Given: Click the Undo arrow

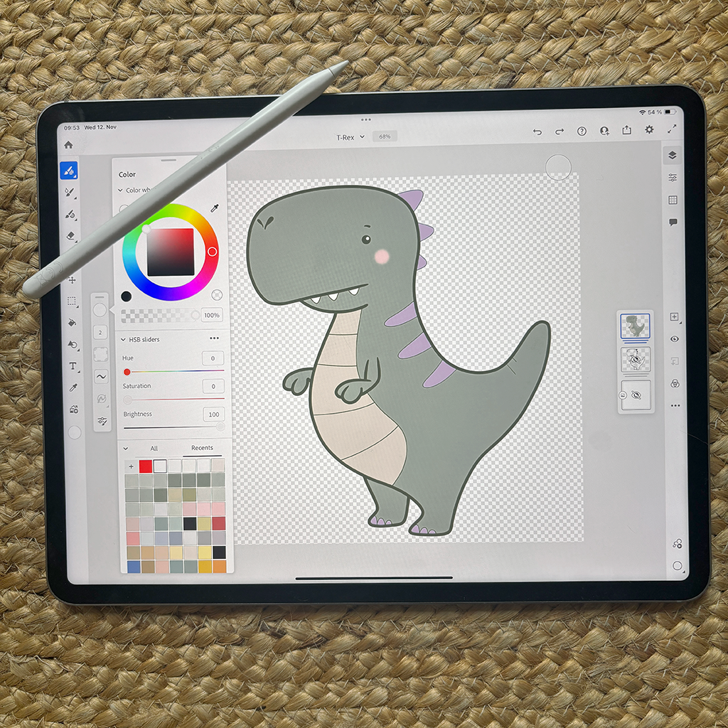Looking at the screenshot, I should tap(537, 132).
